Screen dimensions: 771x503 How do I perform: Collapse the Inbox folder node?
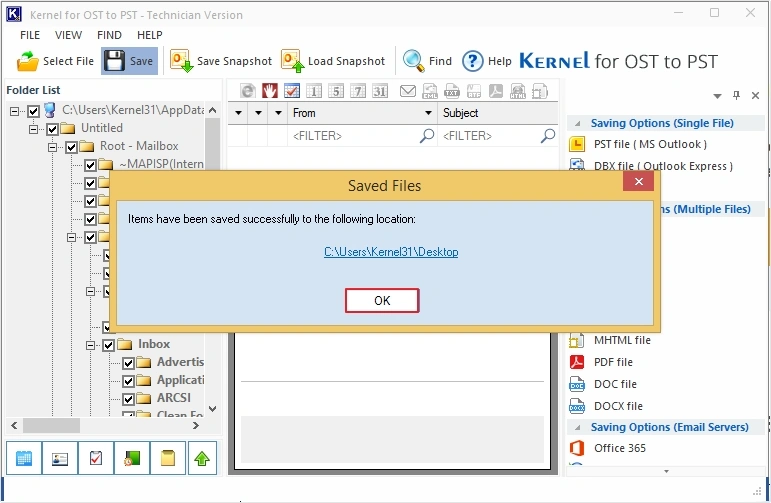tap(90, 345)
